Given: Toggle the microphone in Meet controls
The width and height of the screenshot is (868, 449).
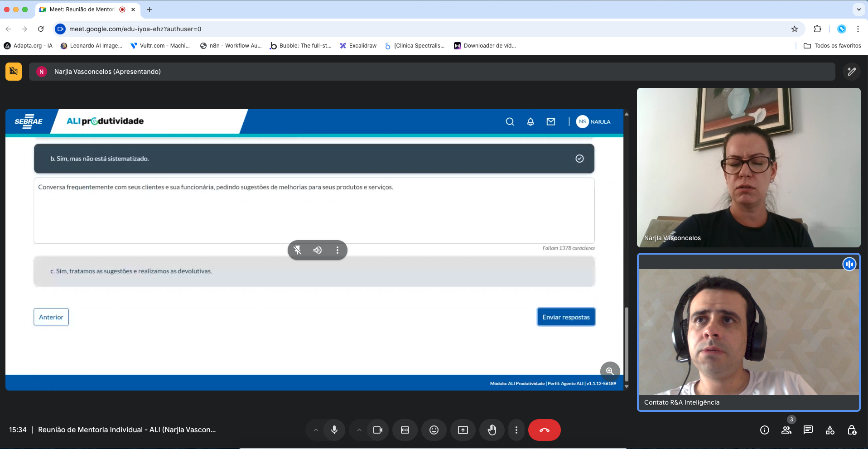Looking at the screenshot, I should [x=334, y=430].
